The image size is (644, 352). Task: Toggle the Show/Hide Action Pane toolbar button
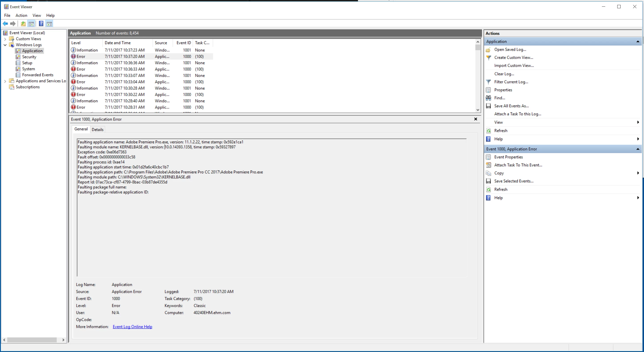coord(49,24)
